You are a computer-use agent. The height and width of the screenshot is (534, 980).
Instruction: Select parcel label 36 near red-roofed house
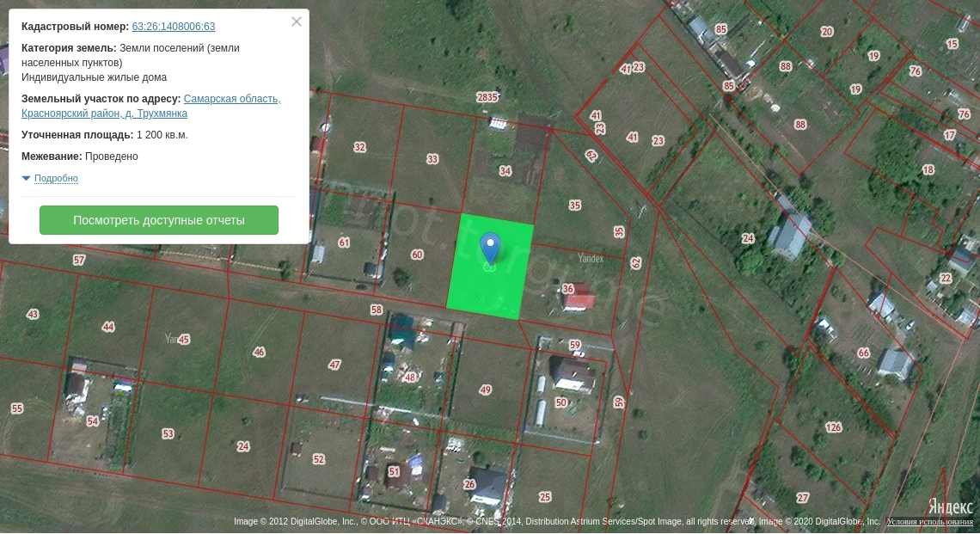pos(567,289)
